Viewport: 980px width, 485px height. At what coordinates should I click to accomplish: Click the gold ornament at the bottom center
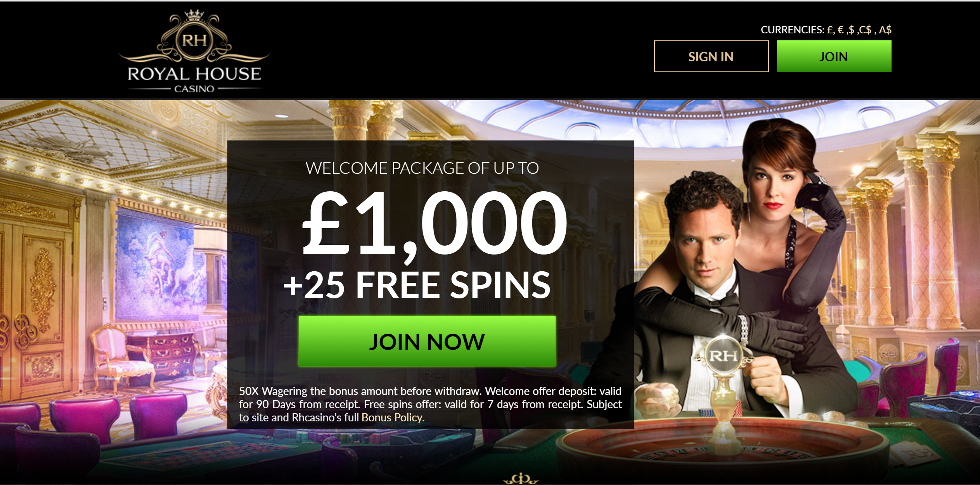click(x=521, y=479)
